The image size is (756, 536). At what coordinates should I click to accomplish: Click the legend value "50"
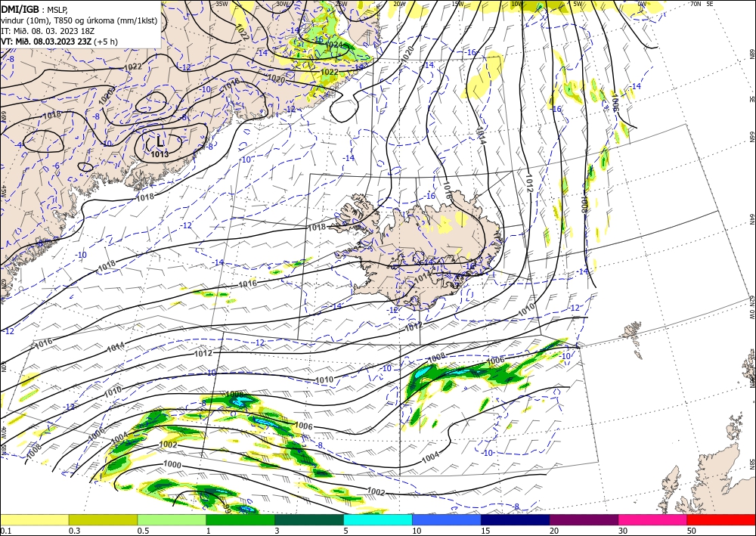[x=692, y=531]
